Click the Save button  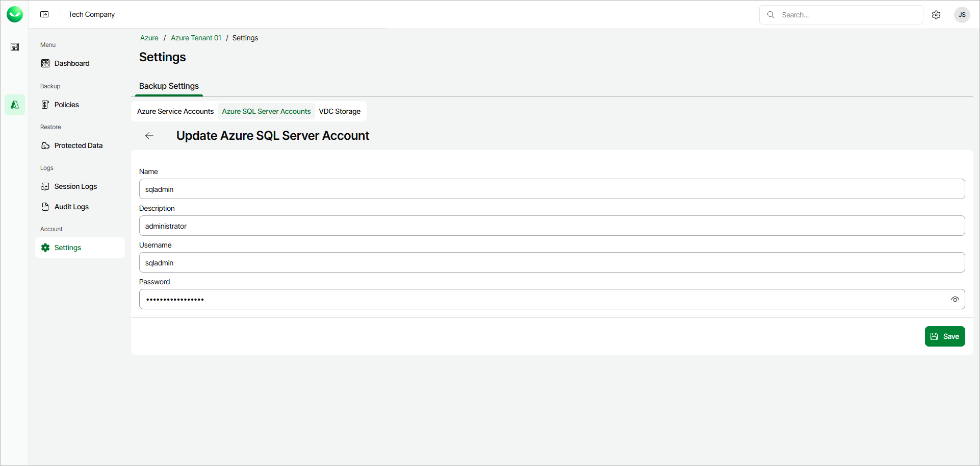tap(944, 336)
